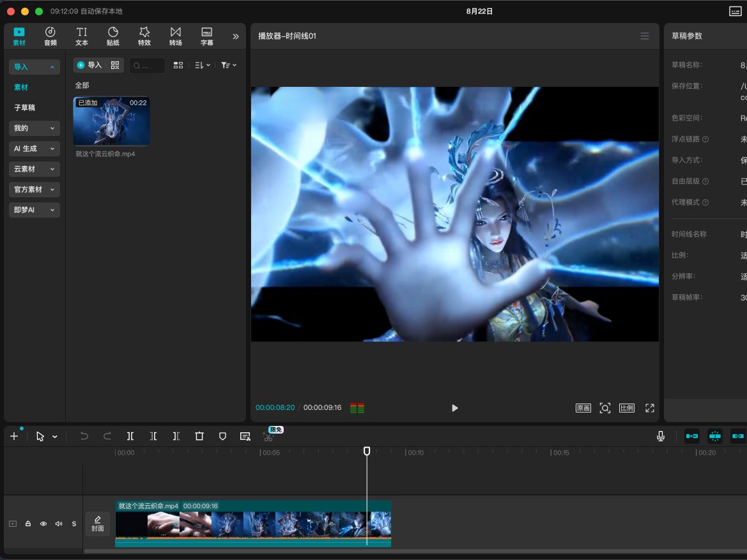Expand the 即梦AI dropdown

click(35, 210)
